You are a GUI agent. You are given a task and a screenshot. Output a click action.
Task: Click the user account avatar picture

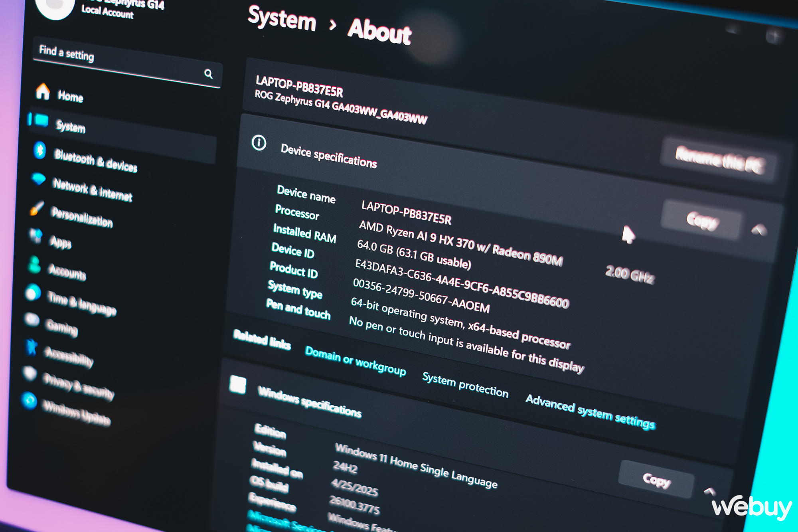click(x=56, y=7)
